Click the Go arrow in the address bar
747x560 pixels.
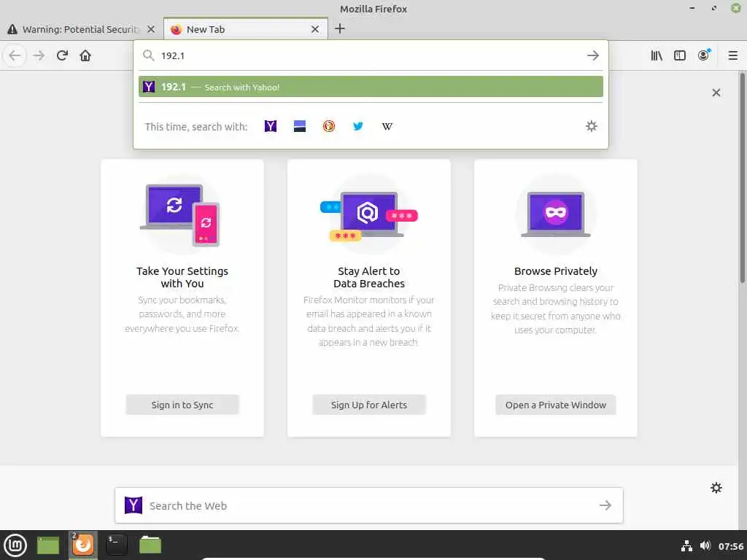(x=592, y=55)
